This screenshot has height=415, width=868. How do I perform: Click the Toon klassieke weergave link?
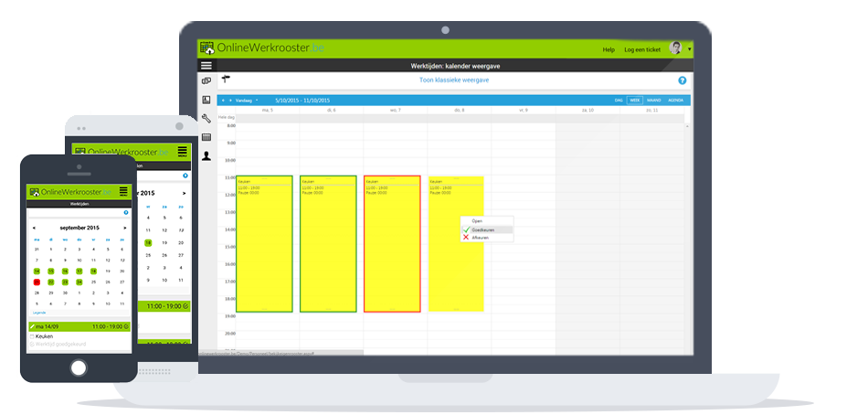coord(453,80)
